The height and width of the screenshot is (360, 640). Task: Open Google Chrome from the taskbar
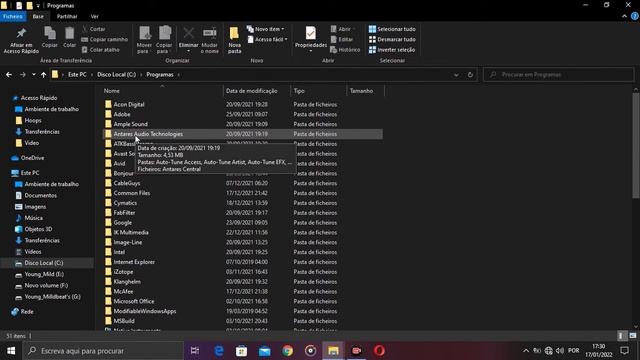pos(288,351)
